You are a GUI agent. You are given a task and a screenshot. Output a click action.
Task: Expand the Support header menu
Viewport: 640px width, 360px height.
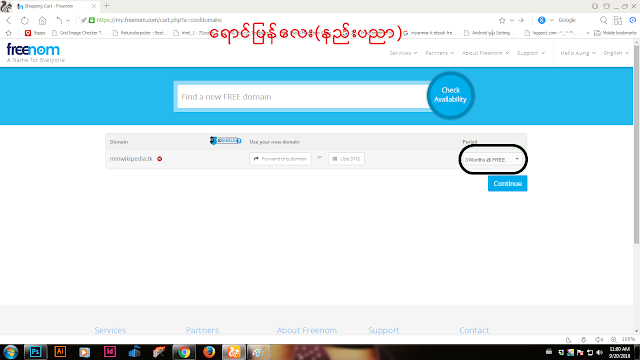pos(531,53)
